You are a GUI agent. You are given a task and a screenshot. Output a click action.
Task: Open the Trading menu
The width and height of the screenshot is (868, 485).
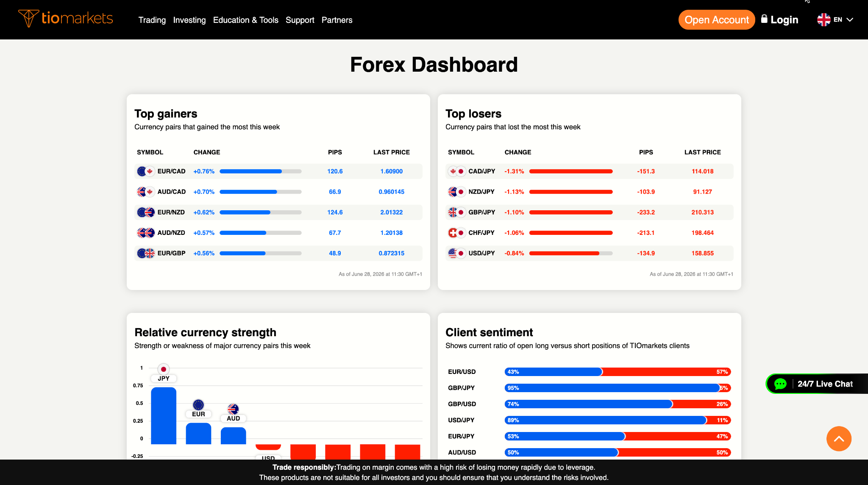click(x=152, y=20)
